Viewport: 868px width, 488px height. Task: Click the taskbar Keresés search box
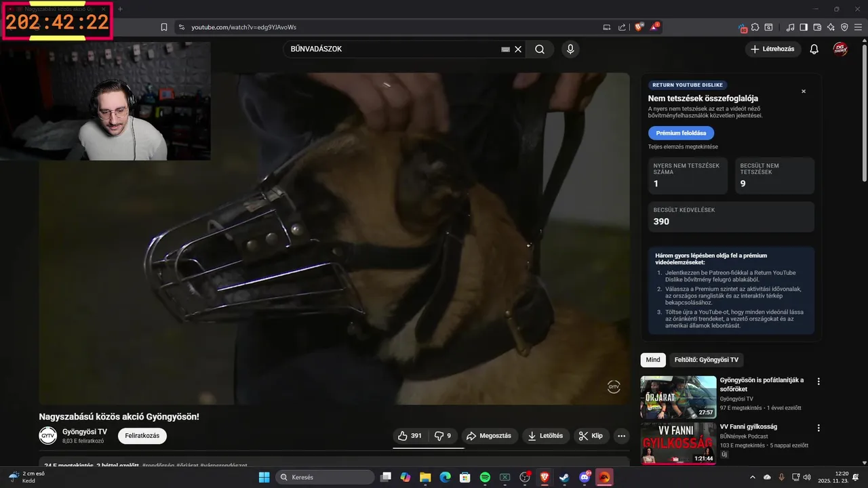[x=325, y=477]
